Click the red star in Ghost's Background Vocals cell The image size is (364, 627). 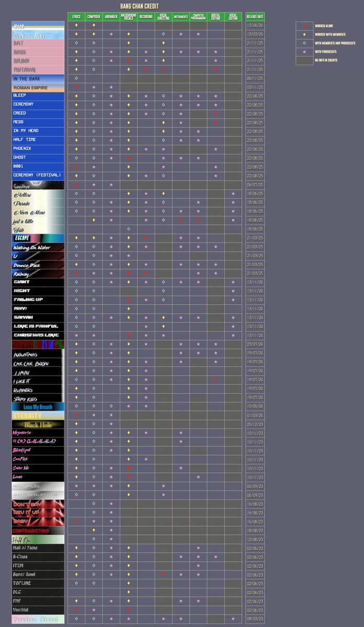[128, 158]
